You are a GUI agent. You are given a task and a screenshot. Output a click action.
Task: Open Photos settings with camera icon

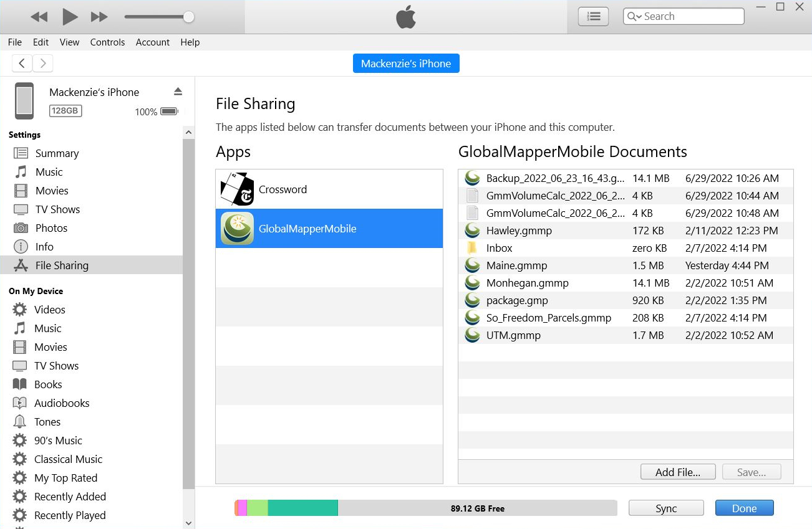[x=21, y=228]
